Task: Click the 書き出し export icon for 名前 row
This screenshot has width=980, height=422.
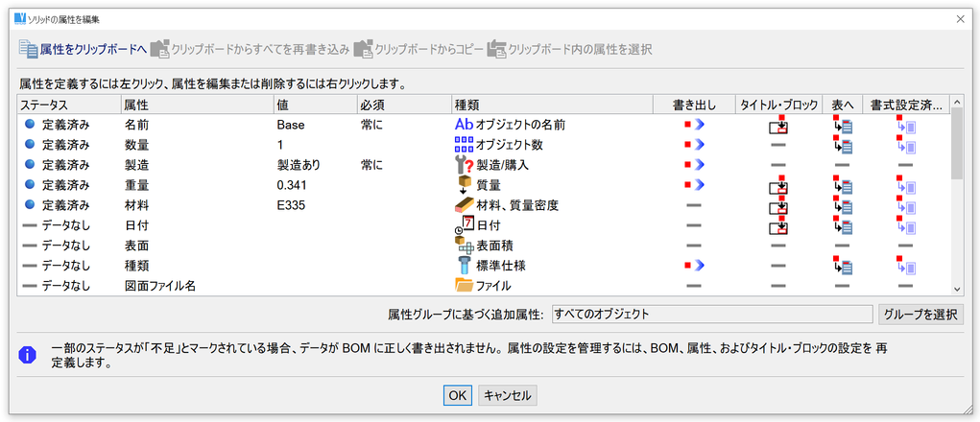Action: tap(694, 125)
